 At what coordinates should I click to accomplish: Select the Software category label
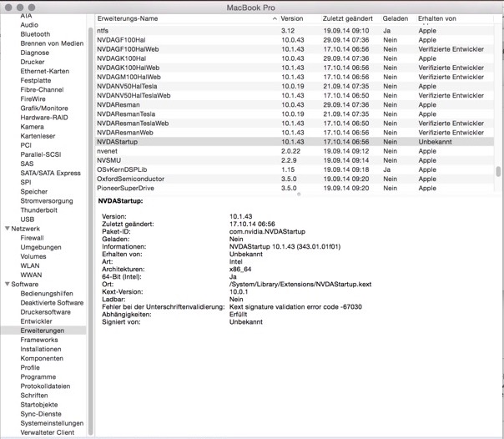click(25, 284)
